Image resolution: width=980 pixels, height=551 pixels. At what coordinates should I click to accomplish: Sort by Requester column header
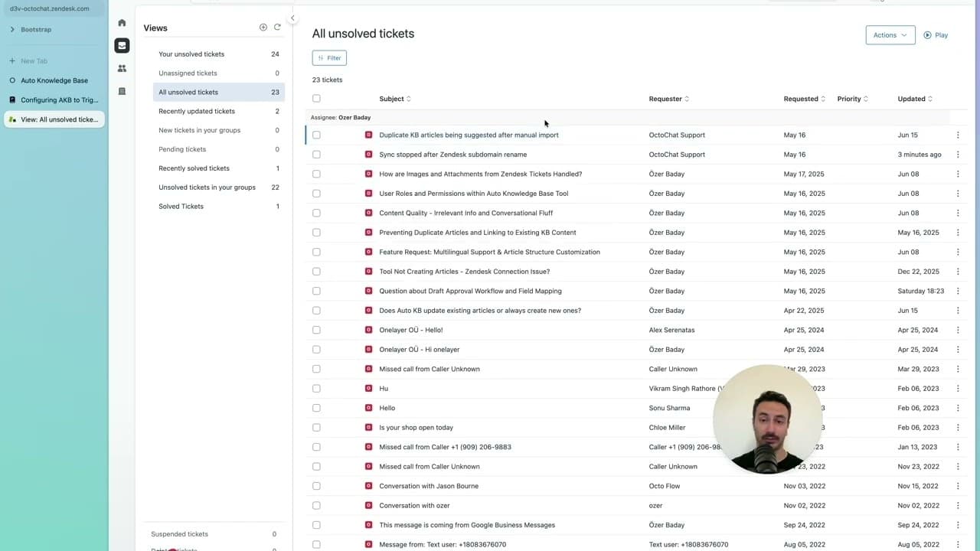[669, 99]
